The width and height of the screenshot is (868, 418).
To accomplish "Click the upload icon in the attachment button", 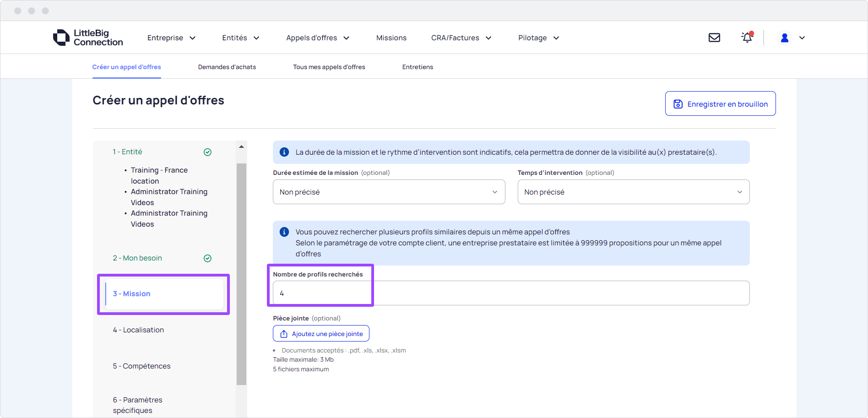I will (284, 334).
